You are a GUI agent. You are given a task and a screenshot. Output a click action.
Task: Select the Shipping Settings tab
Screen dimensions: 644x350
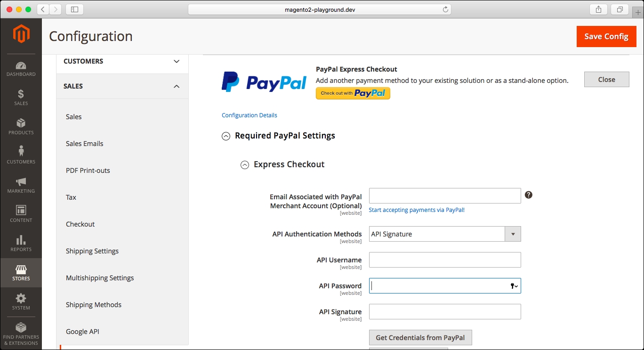(92, 251)
